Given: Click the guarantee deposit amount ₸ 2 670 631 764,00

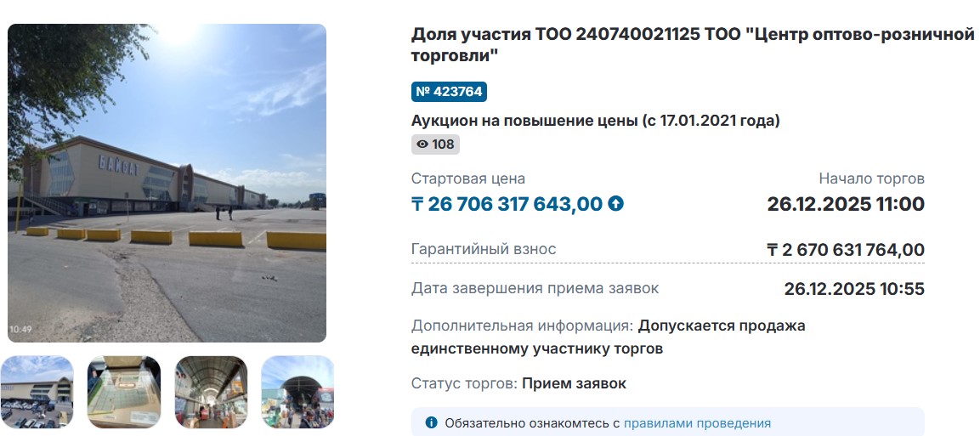Looking at the screenshot, I should (845, 250).
